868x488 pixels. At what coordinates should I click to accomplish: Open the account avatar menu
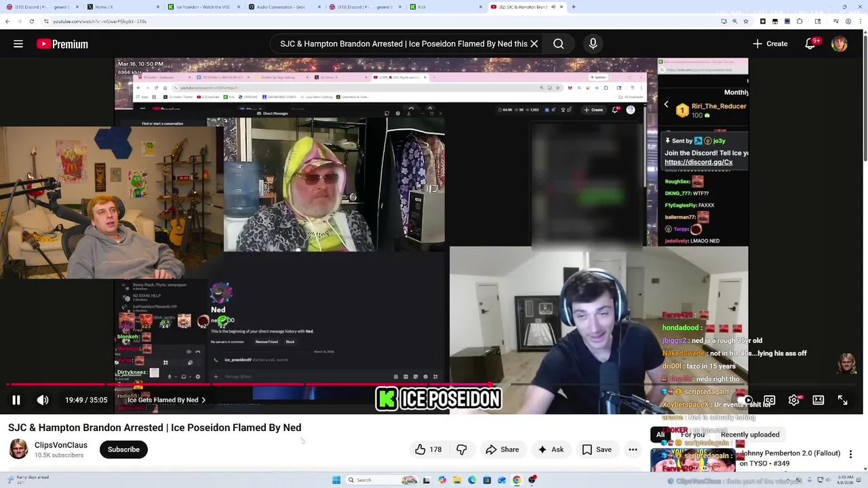pos(840,44)
